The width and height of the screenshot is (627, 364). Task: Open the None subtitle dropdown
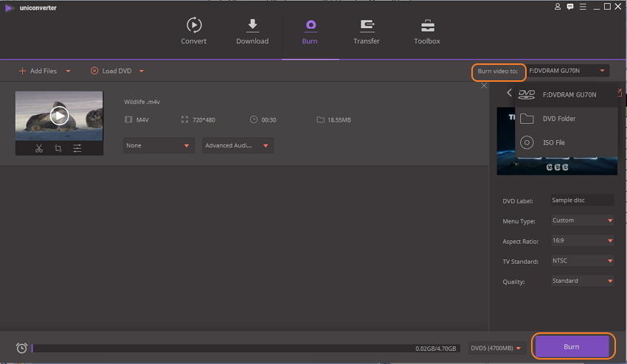point(159,145)
